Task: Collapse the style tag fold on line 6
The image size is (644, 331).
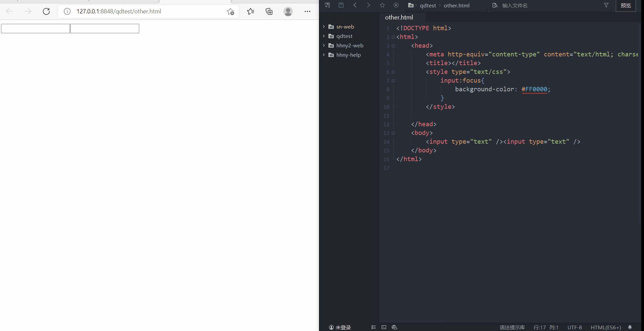Action: tap(393, 72)
